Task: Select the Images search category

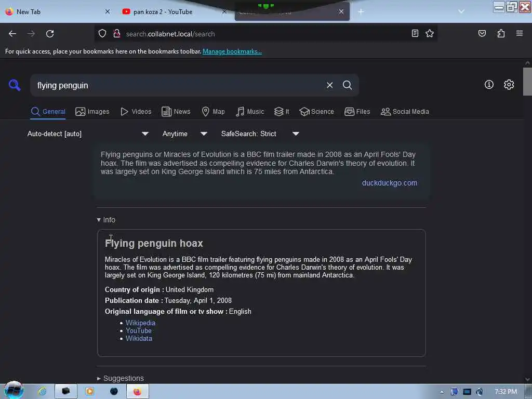Action: (x=92, y=112)
